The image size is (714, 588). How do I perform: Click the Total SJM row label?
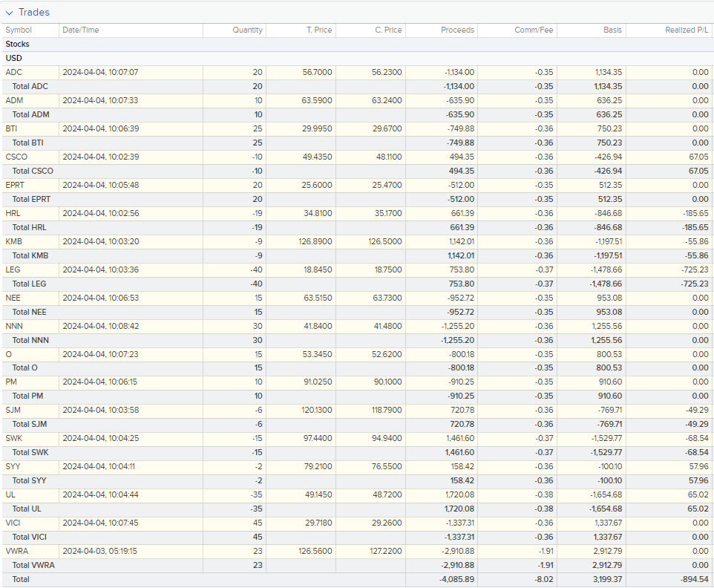tap(30, 425)
